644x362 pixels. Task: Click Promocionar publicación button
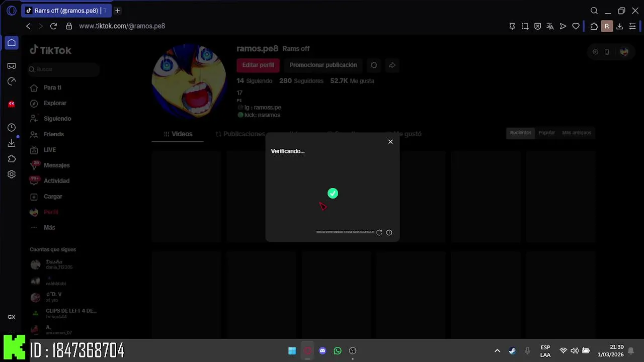coord(323,65)
